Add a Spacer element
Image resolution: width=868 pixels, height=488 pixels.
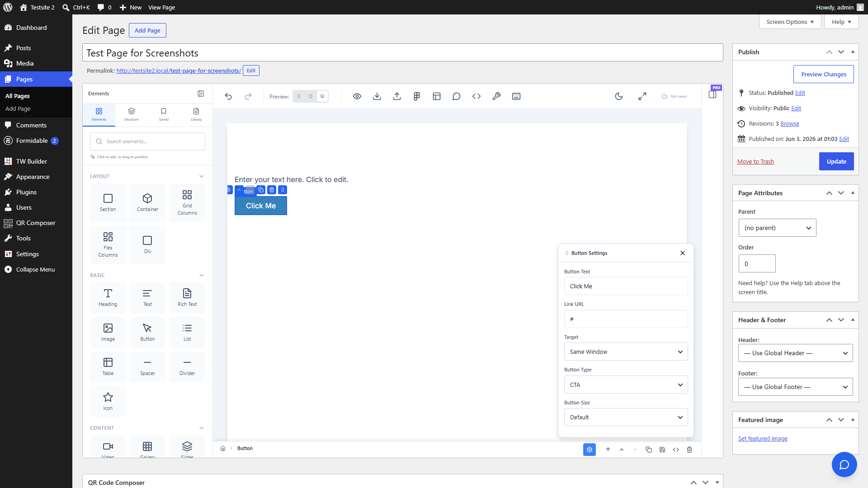point(148,367)
